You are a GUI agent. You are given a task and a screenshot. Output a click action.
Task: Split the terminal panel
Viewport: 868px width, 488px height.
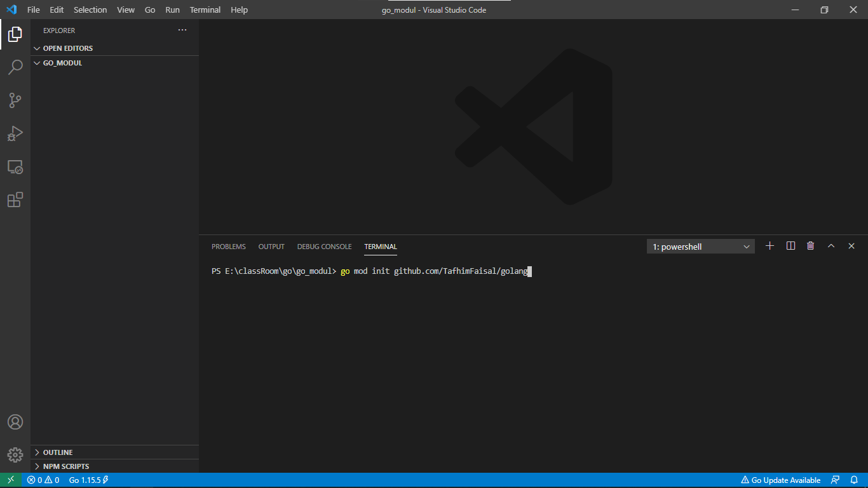(790, 246)
